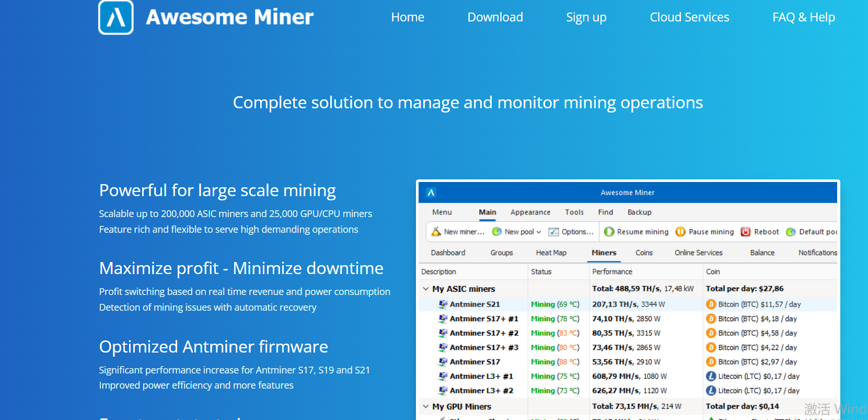Click the 'Powerful for large scale mining' heading
Viewport: 868px width, 420px height.
tap(217, 191)
